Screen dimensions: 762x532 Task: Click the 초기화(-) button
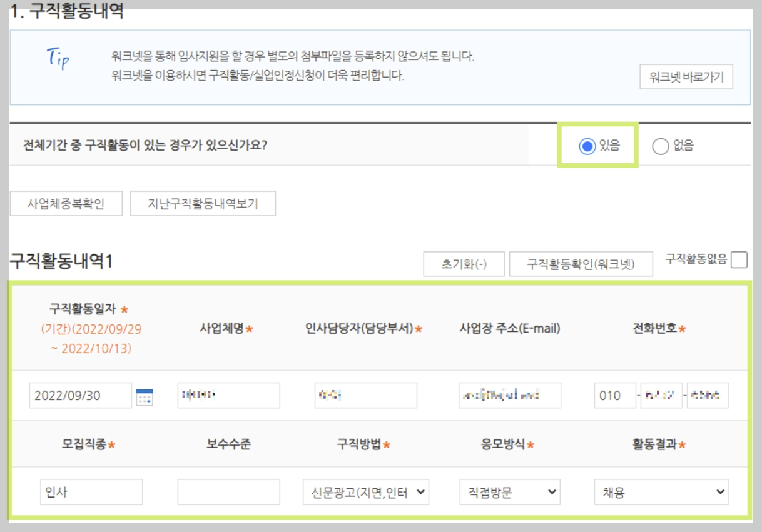[x=464, y=264]
